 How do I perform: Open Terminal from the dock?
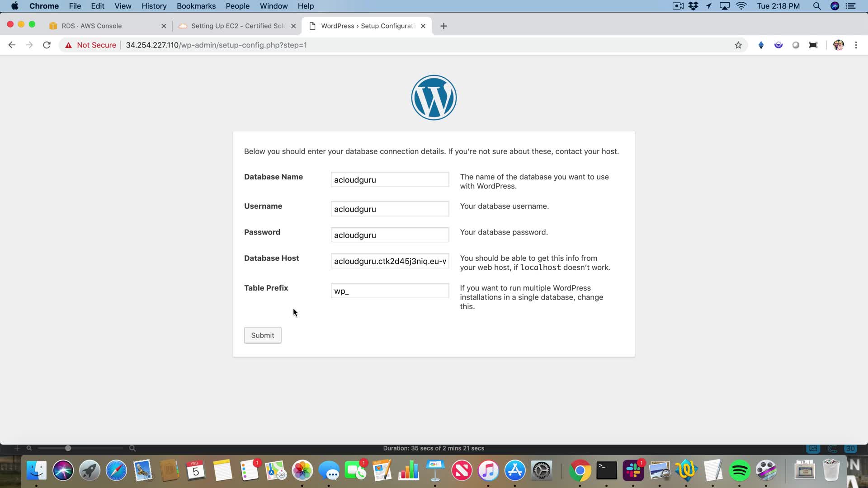(x=606, y=471)
